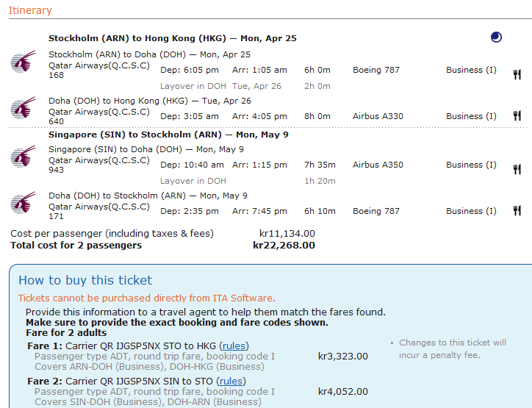This screenshot has height=408, width=532.
Task: Click the Fare 2 price kr4,052.00
Action: 343,392
